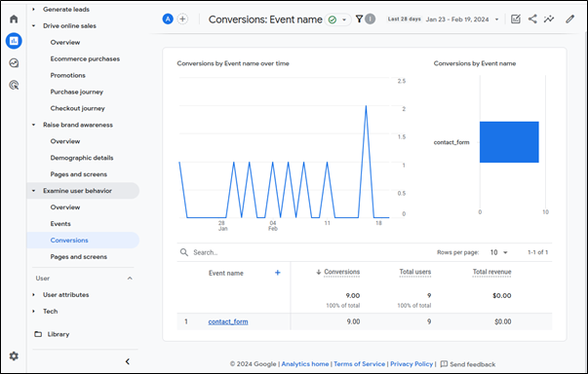
Task: Select the Conversions report
Action: pyautogui.click(x=69, y=240)
